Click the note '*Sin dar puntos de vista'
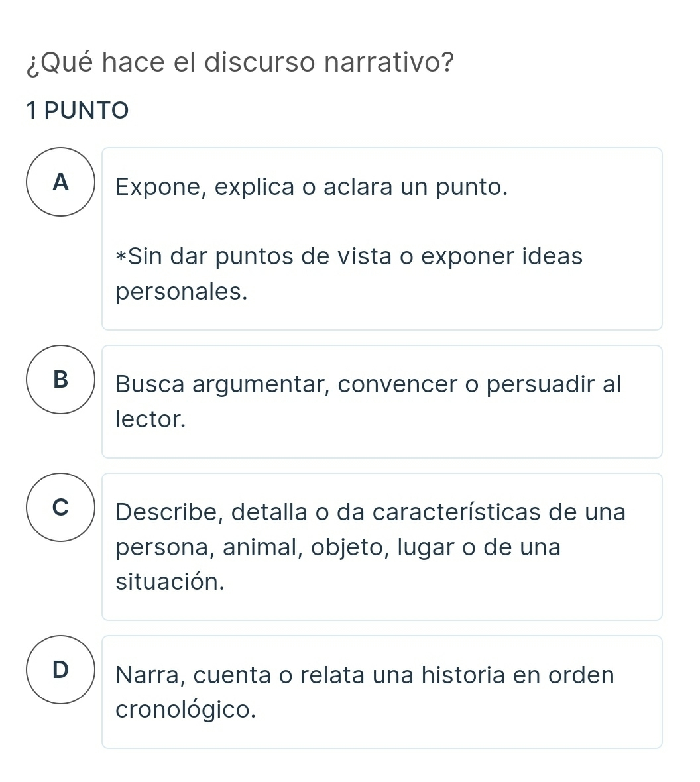700x782 pixels. pyautogui.click(x=349, y=256)
